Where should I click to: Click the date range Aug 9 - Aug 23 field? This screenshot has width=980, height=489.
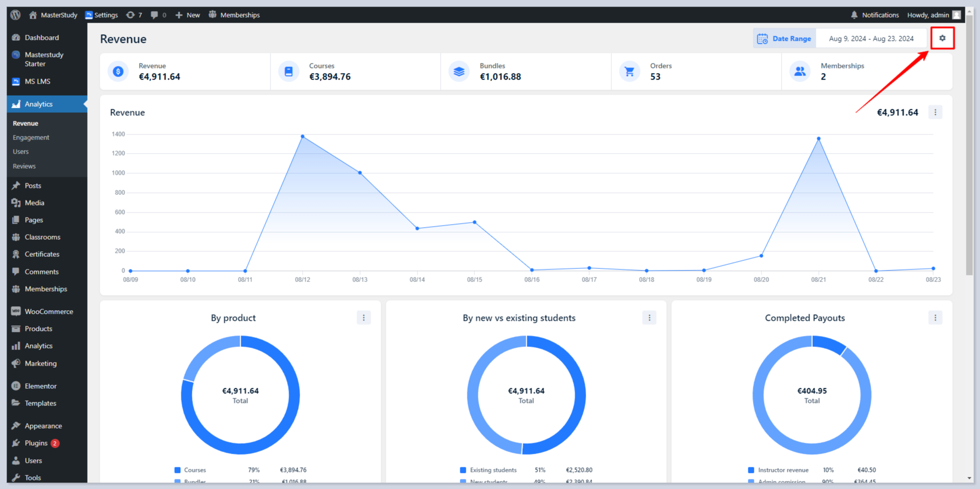[871, 39]
